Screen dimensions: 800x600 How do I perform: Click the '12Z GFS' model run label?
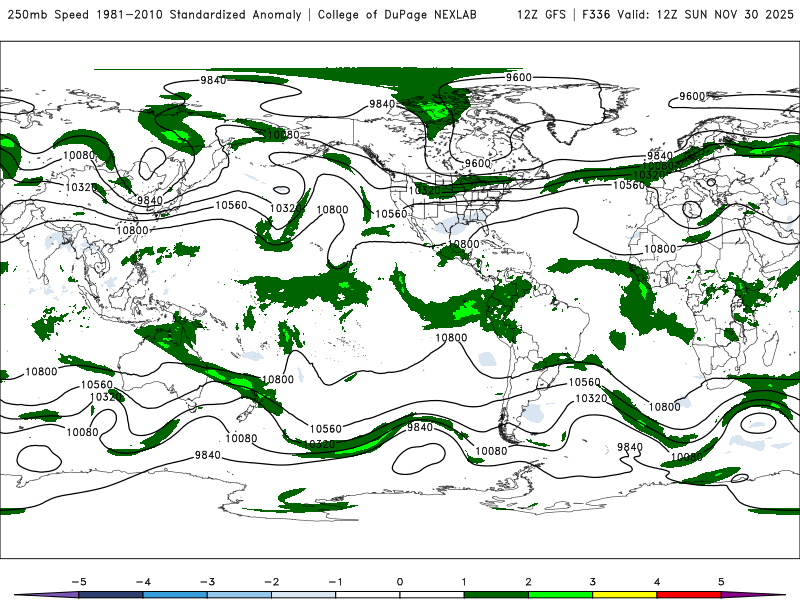[541, 15]
